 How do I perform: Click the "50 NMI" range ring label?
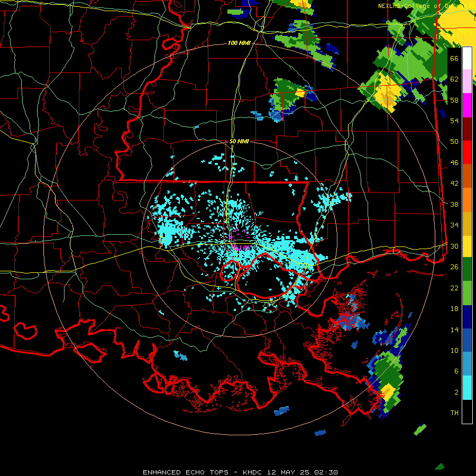(x=239, y=141)
